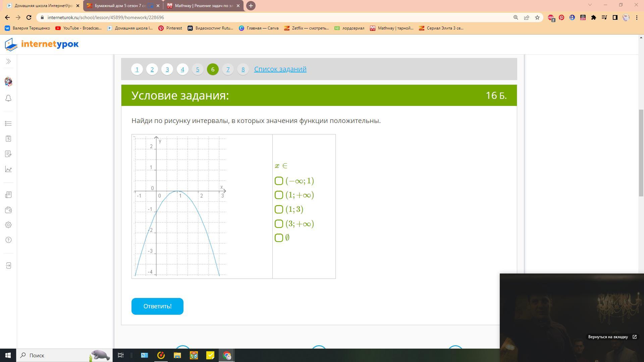Expand the left sidebar with double chevron
The image size is (644, 362).
click(8, 61)
